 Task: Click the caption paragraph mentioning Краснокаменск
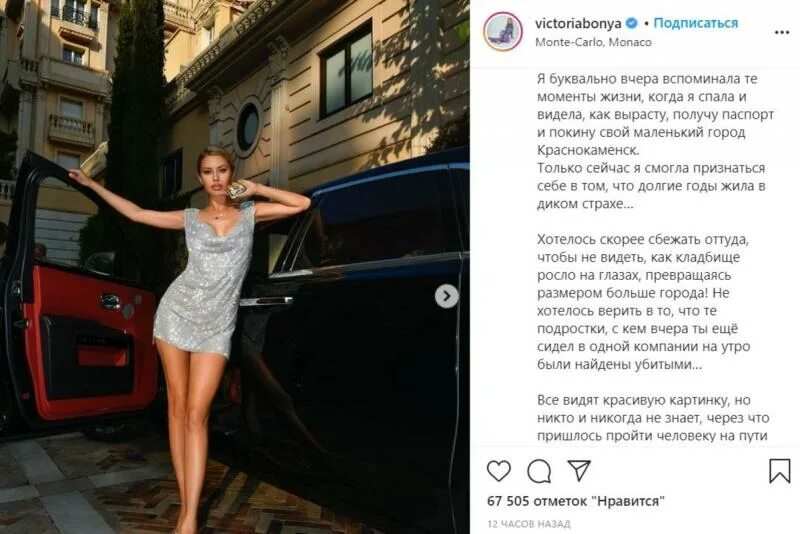click(x=656, y=114)
